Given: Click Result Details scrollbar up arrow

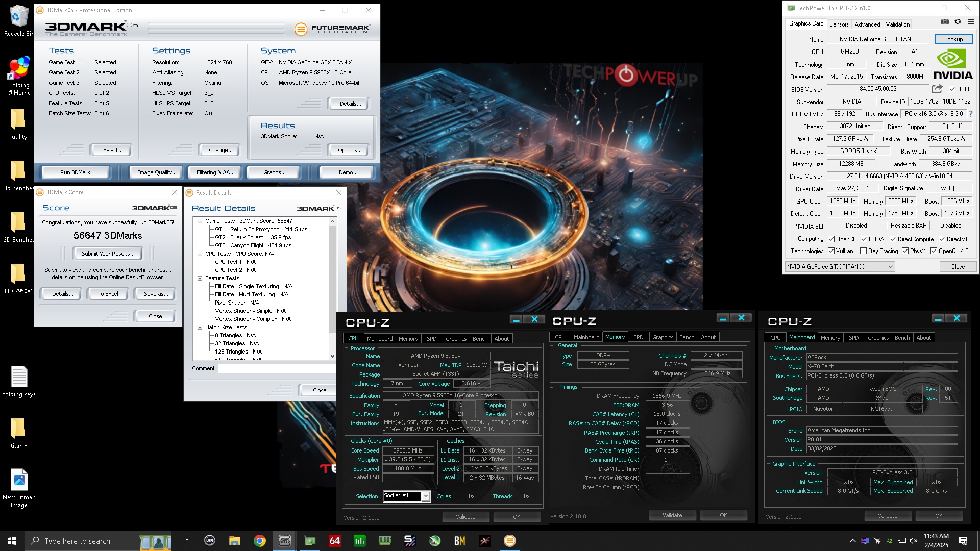Looking at the screenshot, I should pos(332,221).
